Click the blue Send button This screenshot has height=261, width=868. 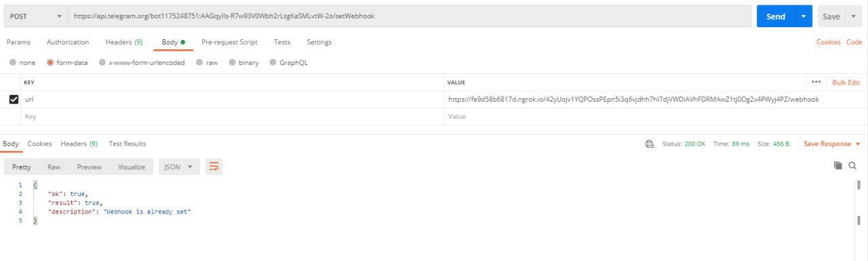[x=776, y=16]
